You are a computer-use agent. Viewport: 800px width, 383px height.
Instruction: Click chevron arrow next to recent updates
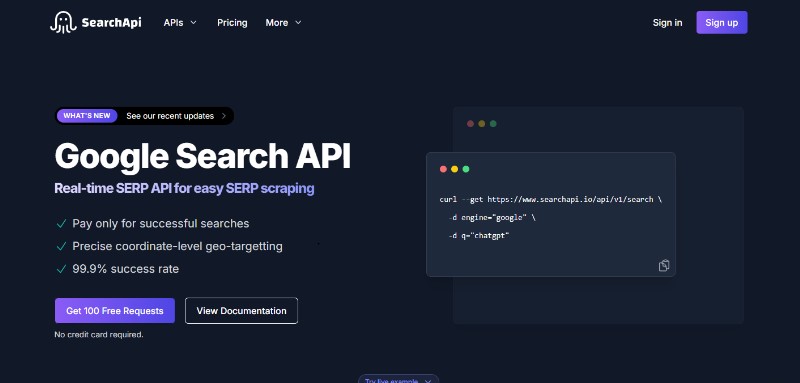tap(223, 116)
